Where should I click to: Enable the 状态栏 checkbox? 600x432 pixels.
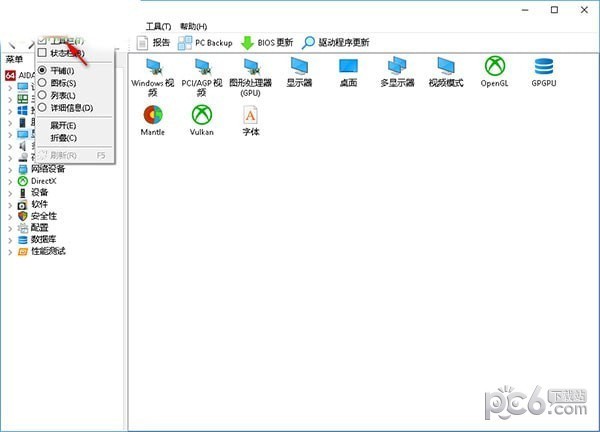42,53
